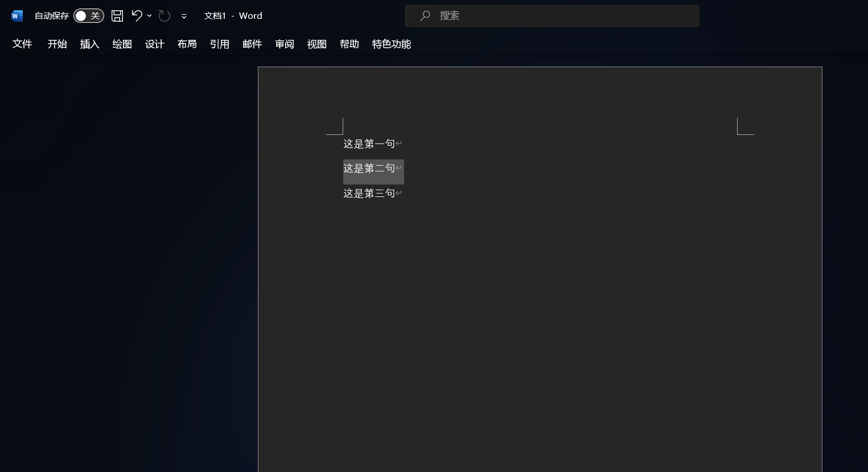Click the Undo arrow icon
This screenshot has height=472, width=868.
pyautogui.click(x=137, y=16)
